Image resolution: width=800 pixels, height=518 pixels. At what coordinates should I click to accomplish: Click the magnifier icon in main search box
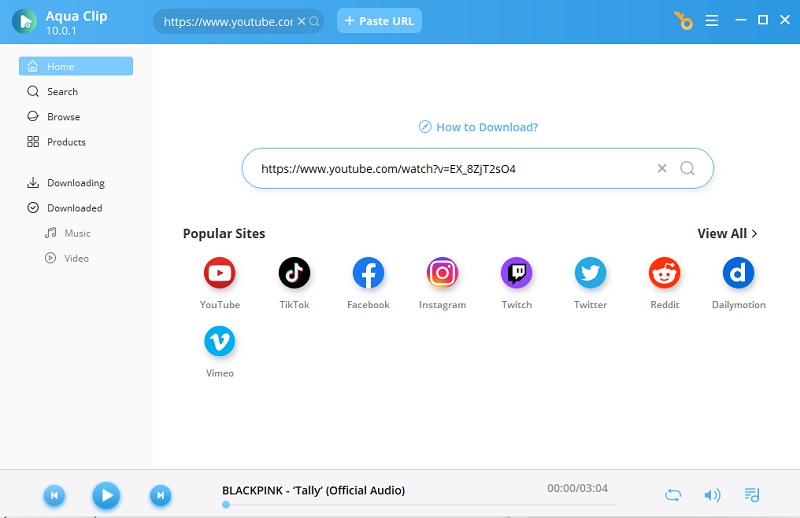click(687, 168)
